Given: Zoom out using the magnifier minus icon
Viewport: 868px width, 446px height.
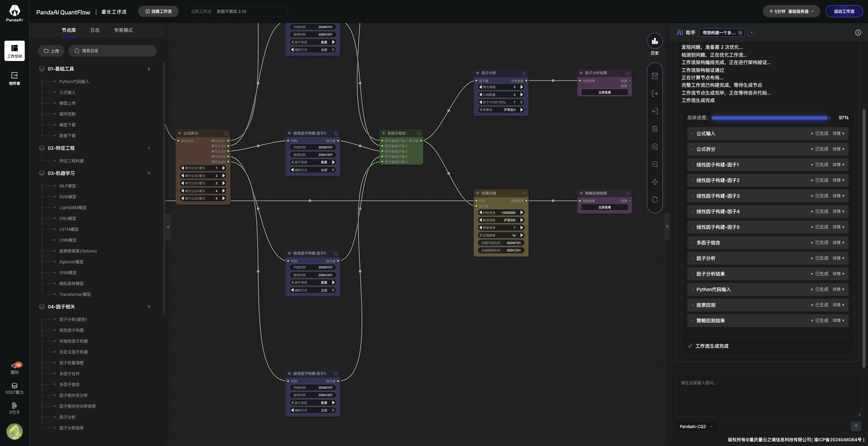Looking at the screenshot, I should (655, 164).
